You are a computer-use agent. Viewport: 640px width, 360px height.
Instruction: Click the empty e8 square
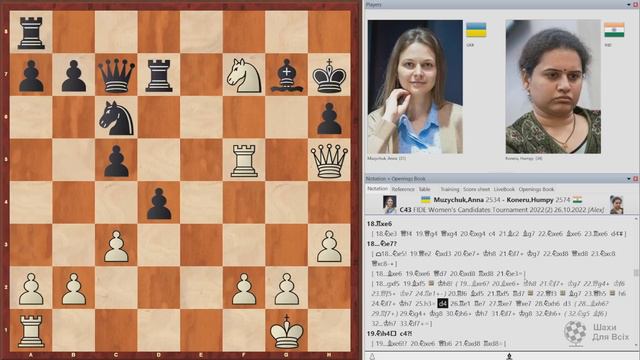201,32
